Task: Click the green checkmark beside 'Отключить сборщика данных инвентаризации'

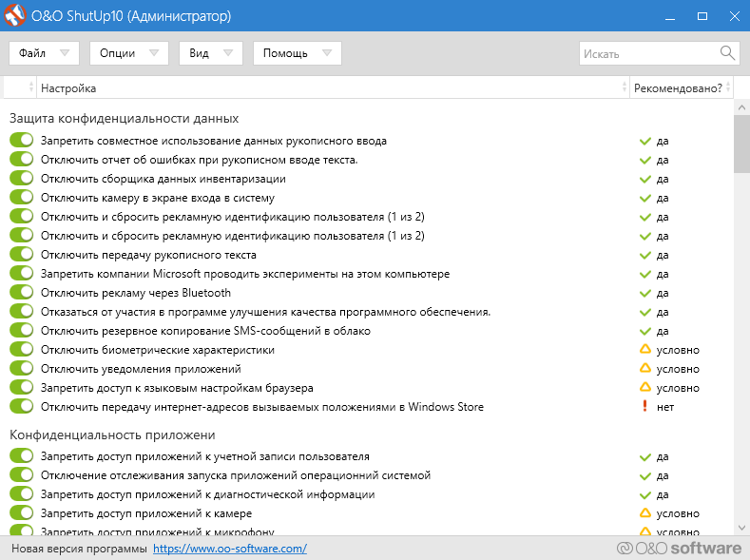Action: 645,179
